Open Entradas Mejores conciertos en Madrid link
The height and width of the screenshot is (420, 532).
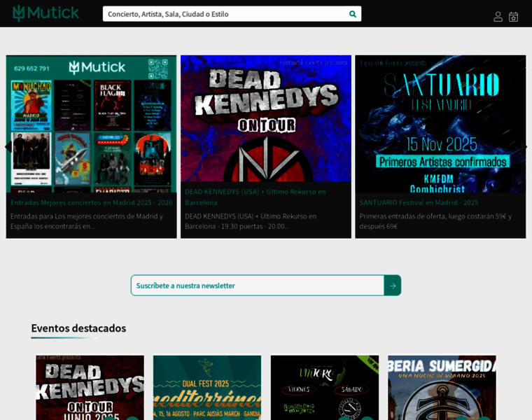(91, 202)
